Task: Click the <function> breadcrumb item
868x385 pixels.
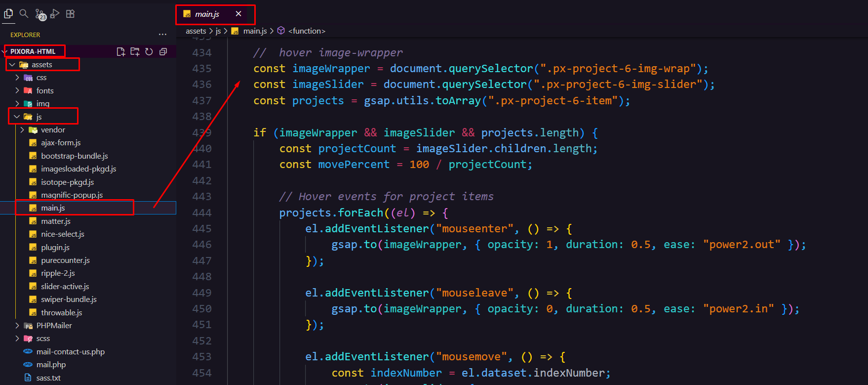Action: 307,31
